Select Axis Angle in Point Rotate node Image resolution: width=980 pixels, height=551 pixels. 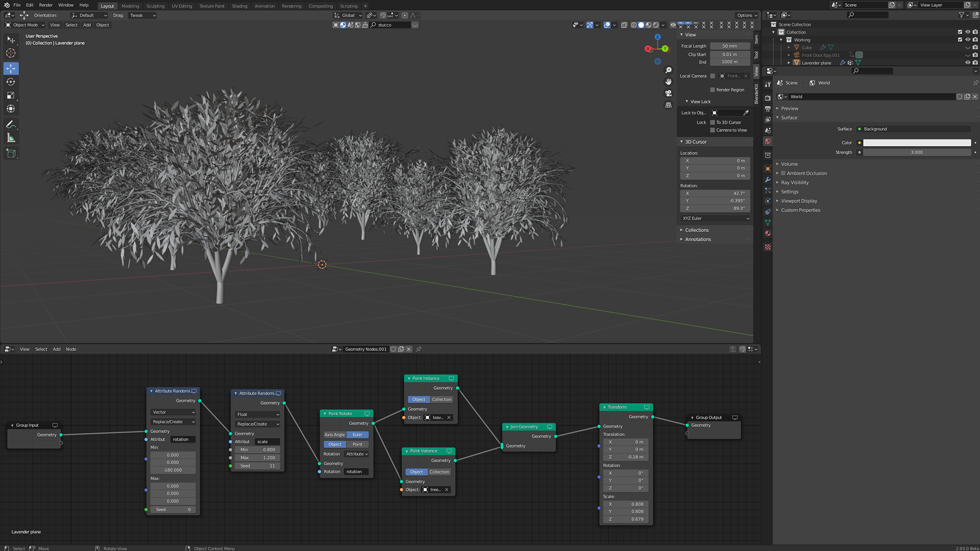335,435
